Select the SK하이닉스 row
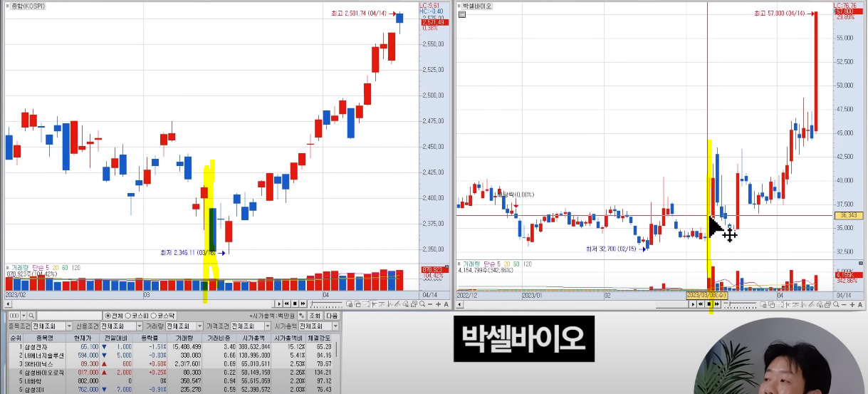The height and width of the screenshot is (394, 868). 169,364
